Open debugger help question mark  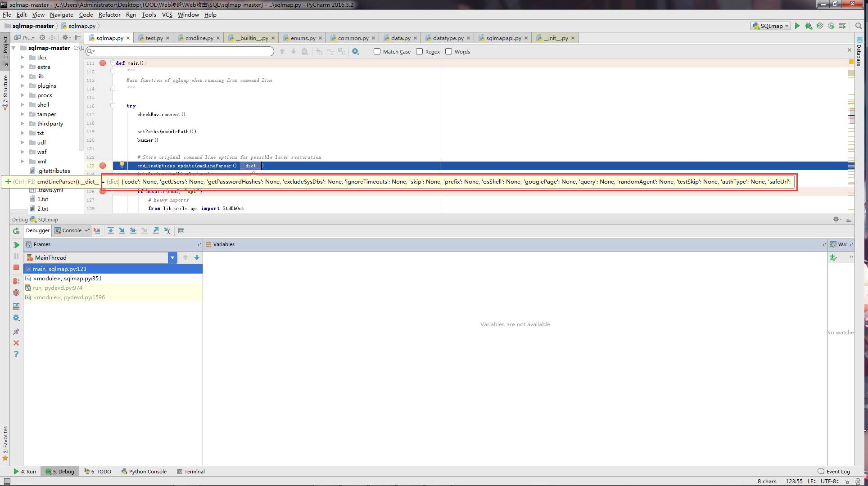16,354
